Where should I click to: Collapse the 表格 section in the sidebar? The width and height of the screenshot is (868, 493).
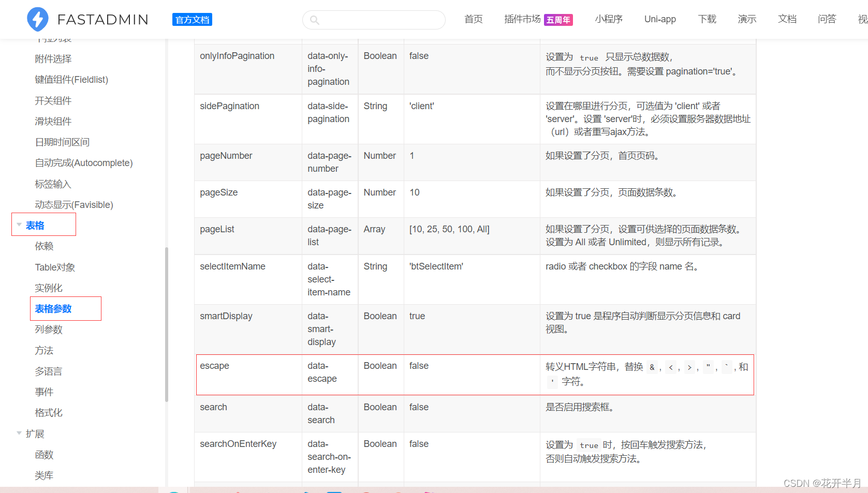(19, 225)
